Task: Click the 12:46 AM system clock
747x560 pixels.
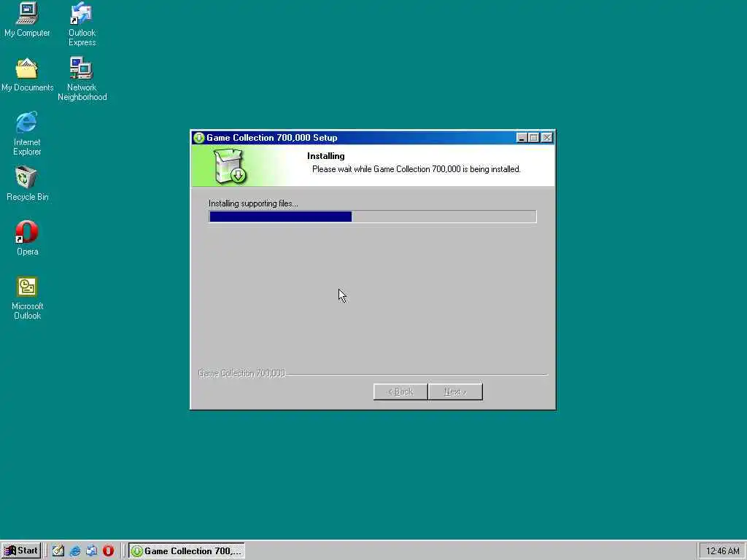Action: [x=722, y=551]
